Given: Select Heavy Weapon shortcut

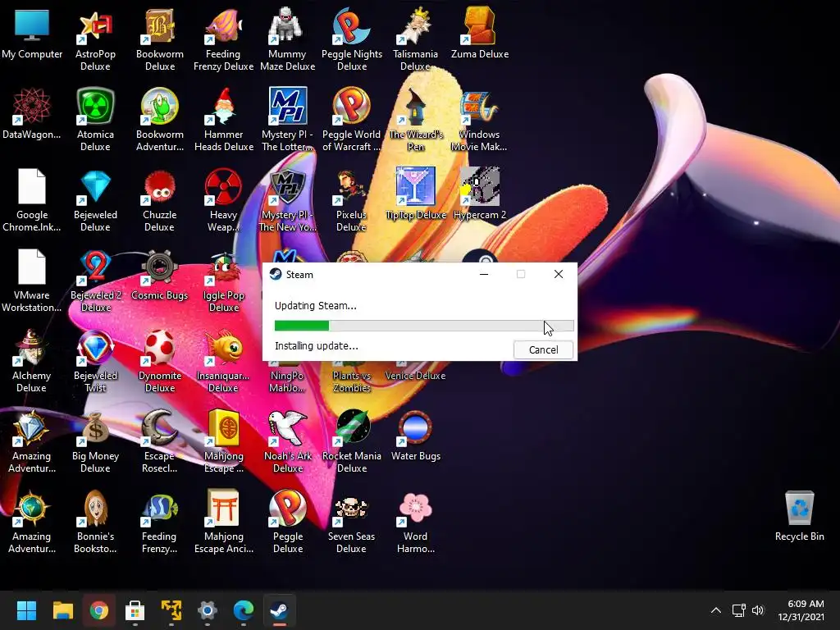Looking at the screenshot, I should (223, 202).
